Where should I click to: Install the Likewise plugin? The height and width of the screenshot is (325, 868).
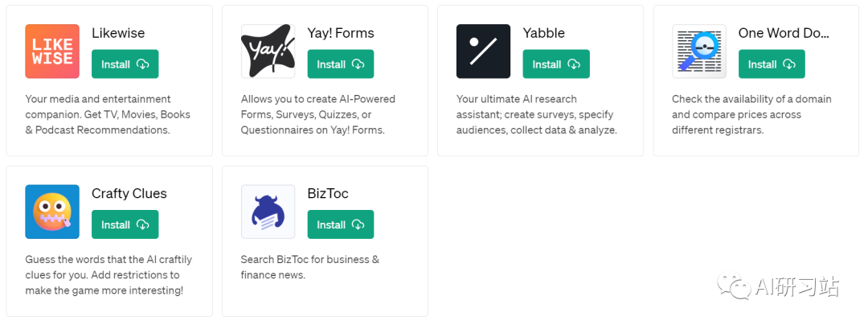point(125,64)
